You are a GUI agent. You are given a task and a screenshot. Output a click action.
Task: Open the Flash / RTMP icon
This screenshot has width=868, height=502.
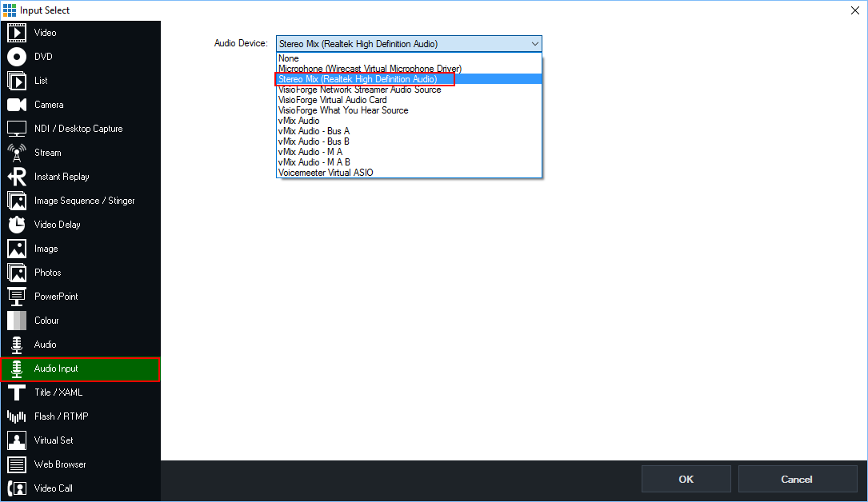point(17,416)
